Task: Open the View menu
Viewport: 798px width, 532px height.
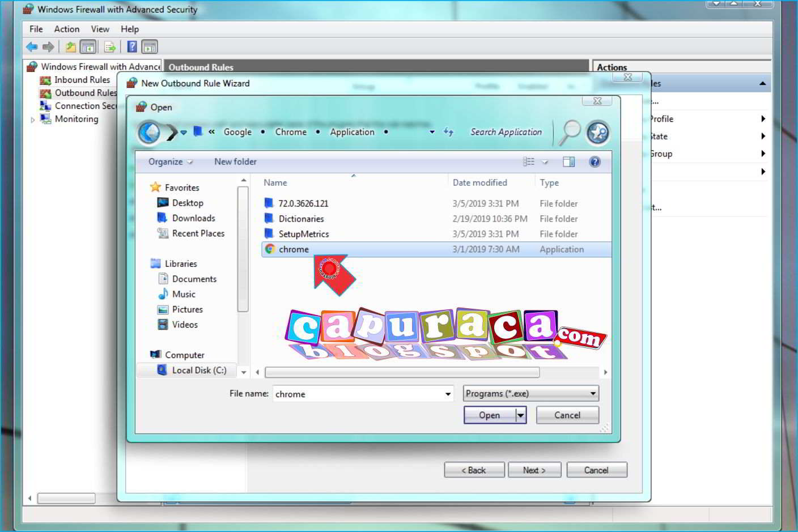Action: click(x=100, y=29)
